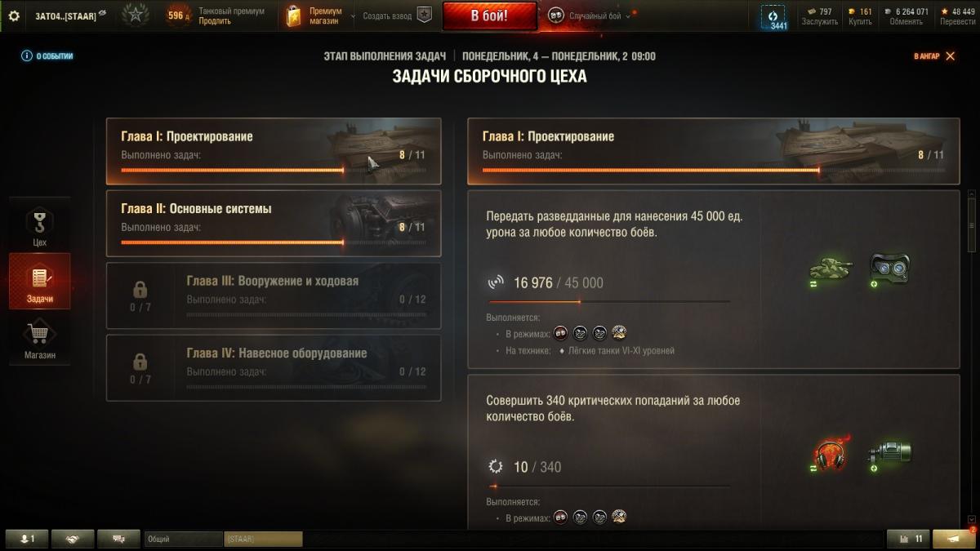The width and height of the screenshot is (980, 551).
Task: Click the task list vertical scrollbar
Action: point(971,359)
